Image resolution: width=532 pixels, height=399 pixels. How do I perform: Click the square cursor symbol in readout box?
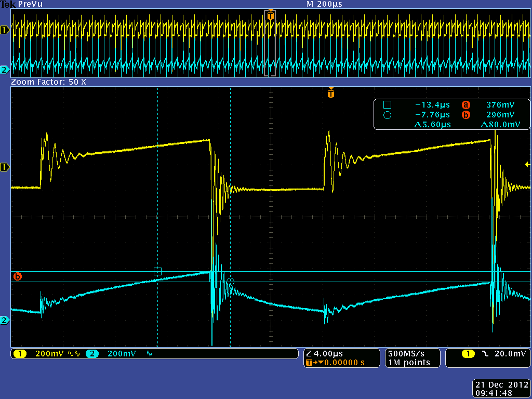coord(387,105)
